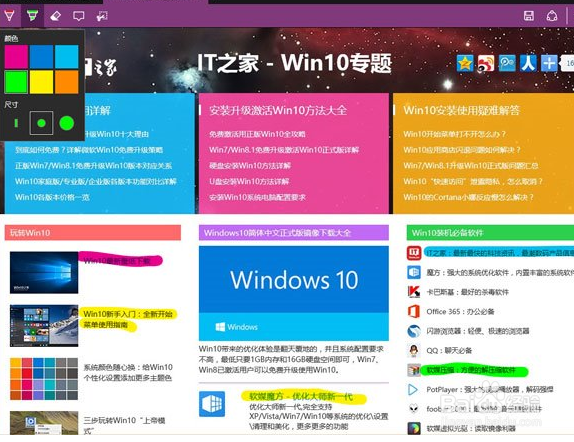
Task: Open link Win10“快速访问”泄露隐私，怎么取消？
Action: [473, 181]
